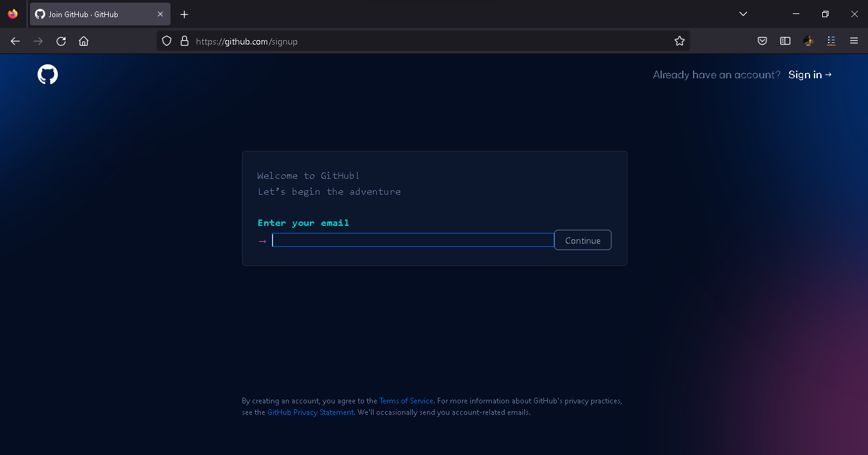Open the list all tabs chevron
The width and height of the screenshot is (868, 455).
pyautogui.click(x=743, y=13)
